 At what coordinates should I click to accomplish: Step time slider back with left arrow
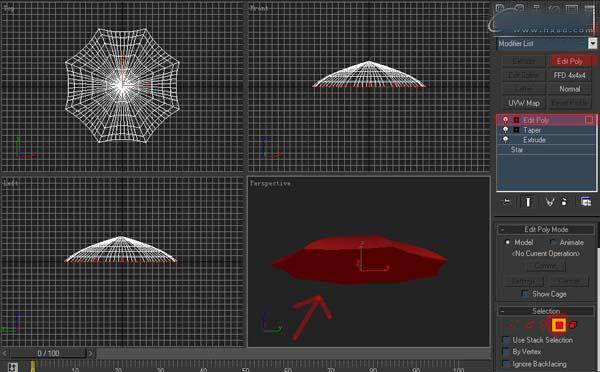tap(5, 353)
